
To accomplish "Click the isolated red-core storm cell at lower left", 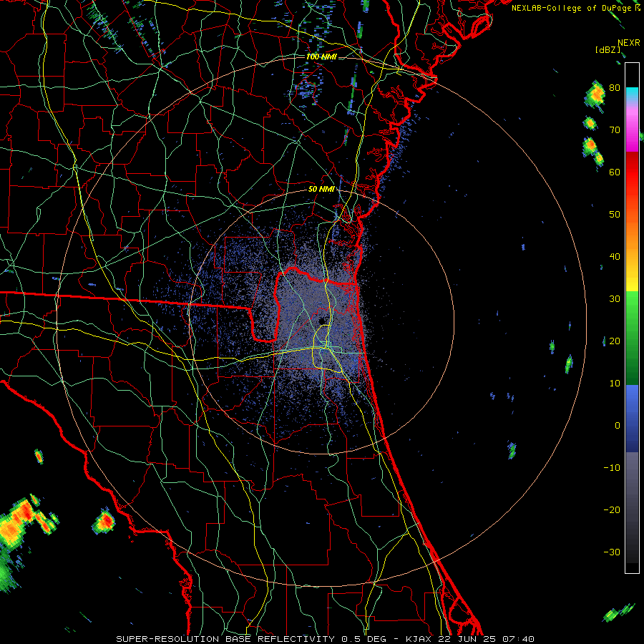I will click(x=104, y=521).
